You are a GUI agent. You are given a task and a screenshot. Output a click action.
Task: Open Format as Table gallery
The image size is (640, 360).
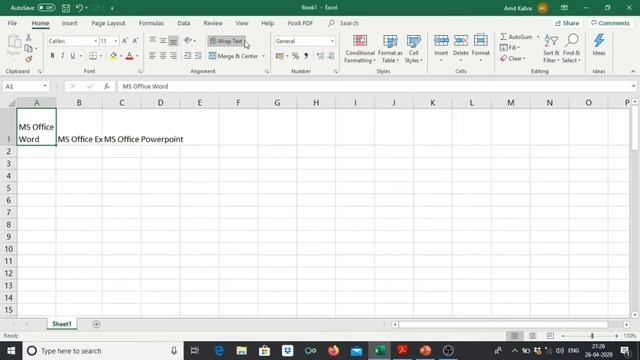click(x=390, y=49)
